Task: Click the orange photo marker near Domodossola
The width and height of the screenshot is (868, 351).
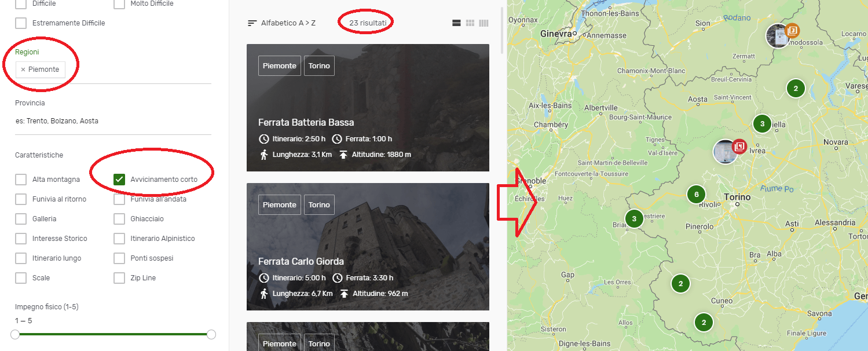Action: click(792, 30)
